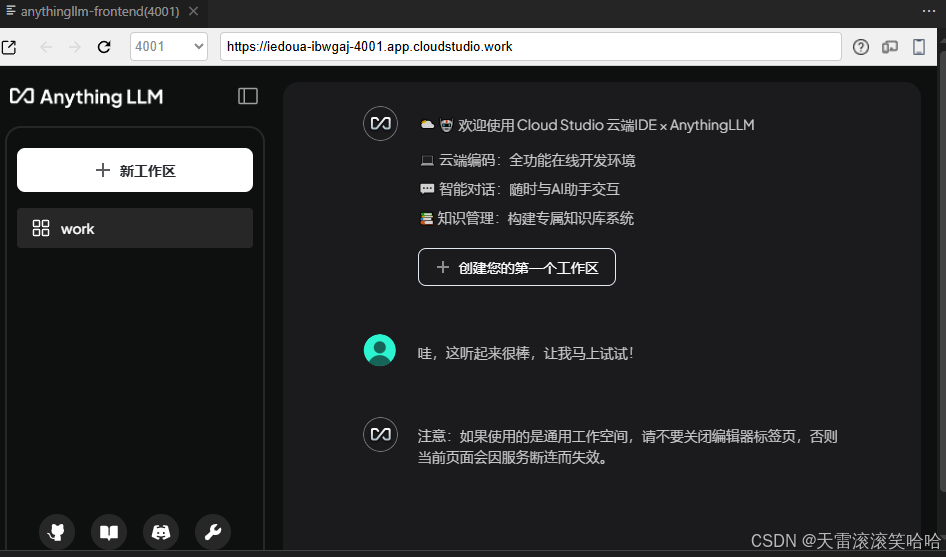The height and width of the screenshot is (557, 946).
Task: Click the grid icon beside work
Action: point(41,228)
